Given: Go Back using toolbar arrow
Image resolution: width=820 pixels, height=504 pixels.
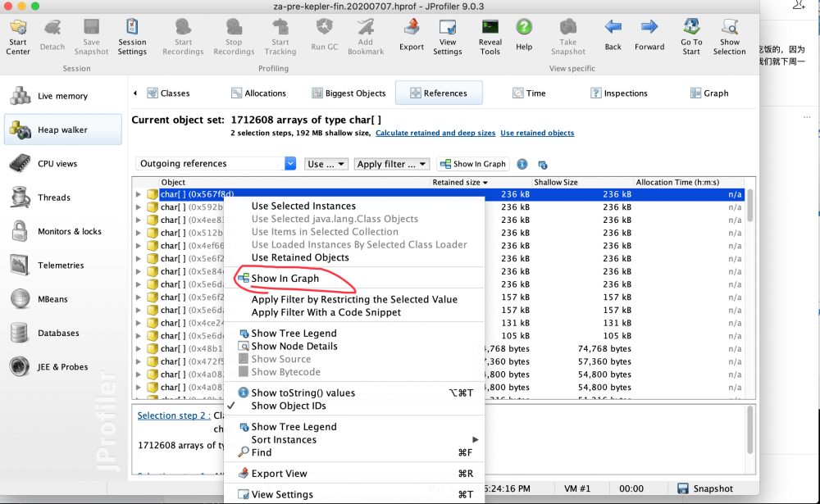Looking at the screenshot, I should (x=613, y=37).
